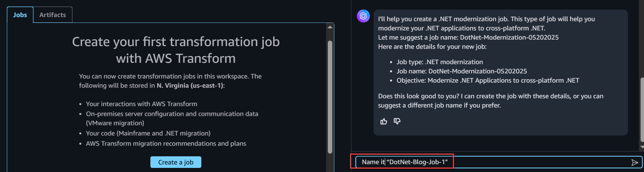The height and width of the screenshot is (172, 644).
Task: Focus the chat message input field
Action: point(498,162)
